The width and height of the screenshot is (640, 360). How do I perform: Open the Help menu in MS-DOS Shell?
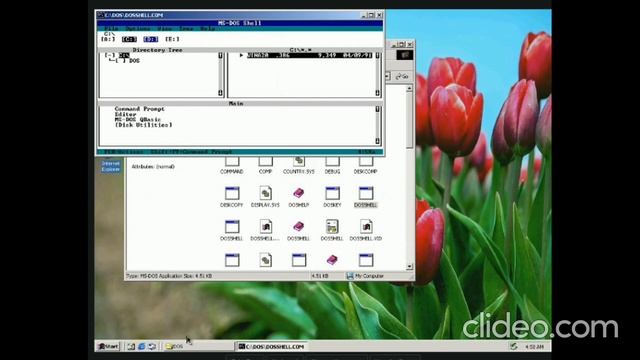tap(207, 29)
